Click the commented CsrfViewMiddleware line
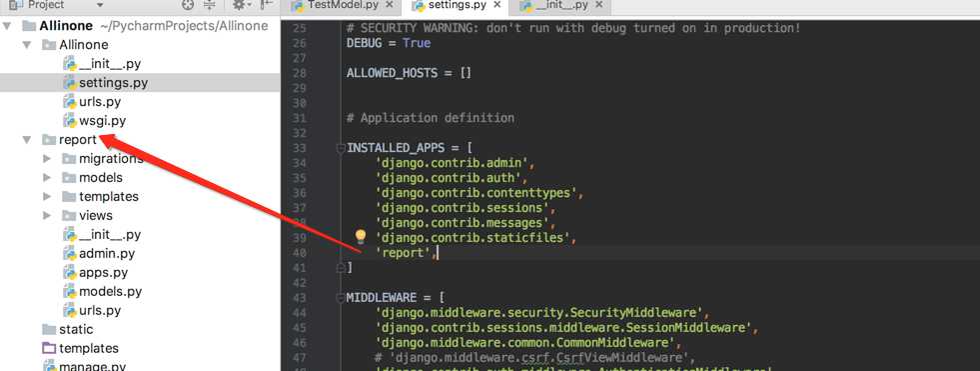Viewport: 980px width, 371px height. click(534, 358)
